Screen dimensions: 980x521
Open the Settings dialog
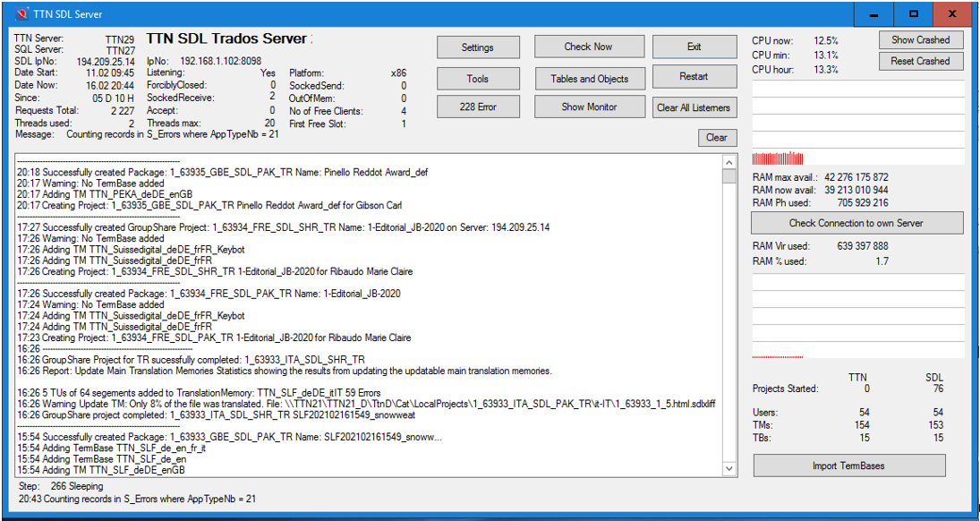tap(477, 47)
